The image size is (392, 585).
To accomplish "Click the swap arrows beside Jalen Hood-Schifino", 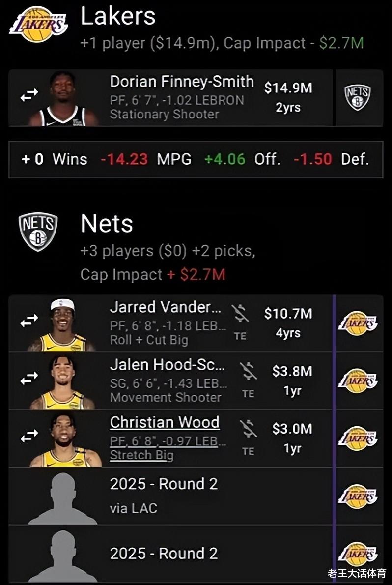I will pyautogui.click(x=29, y=378).
